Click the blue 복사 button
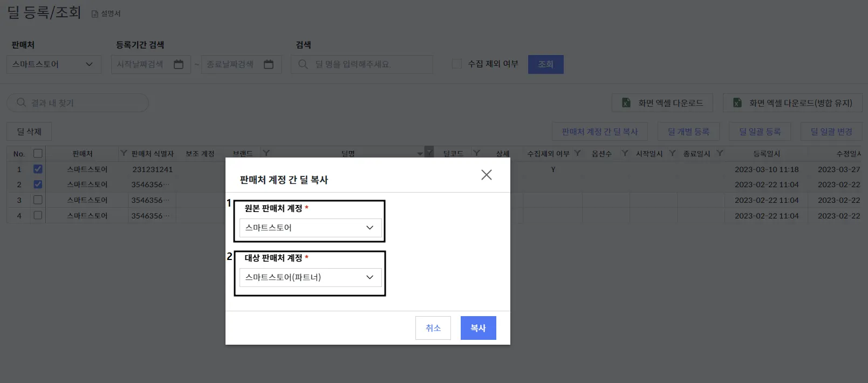The image size is (868, 383). (x=479, y=328)
